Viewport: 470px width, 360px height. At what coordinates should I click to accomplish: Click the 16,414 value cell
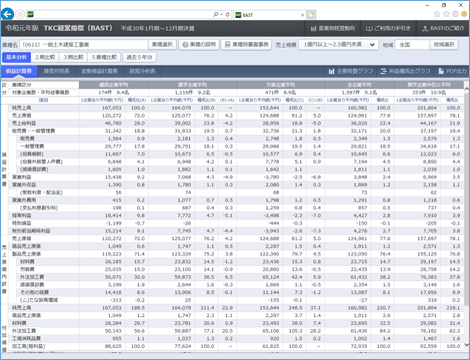tap(113, 215)
